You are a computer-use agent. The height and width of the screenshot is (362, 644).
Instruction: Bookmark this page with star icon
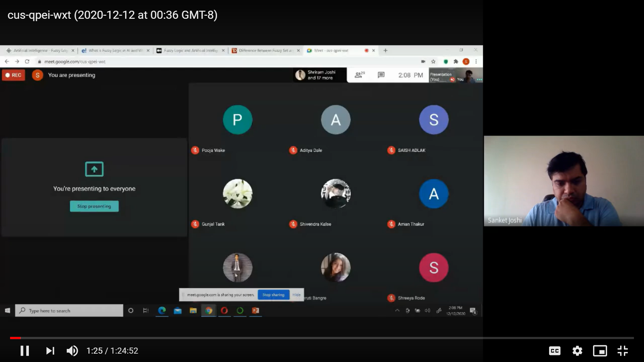pyautogui.click(x=433, y=61)
